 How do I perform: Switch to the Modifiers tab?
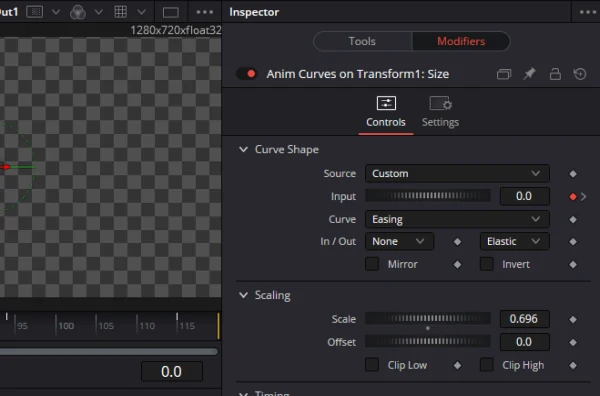tap(461, 41)
